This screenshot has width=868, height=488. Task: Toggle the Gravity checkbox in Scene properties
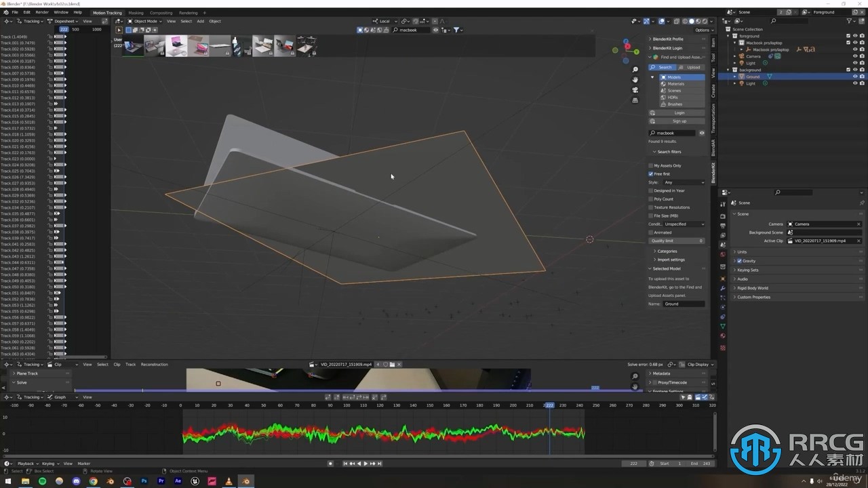(x=739, y=261)
